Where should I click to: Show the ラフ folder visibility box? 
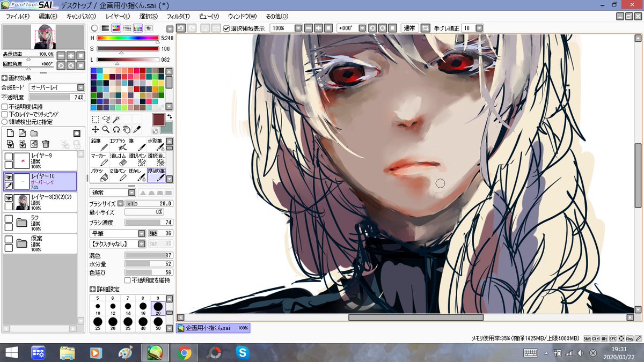pyautogui.click(x=9, y=219)
